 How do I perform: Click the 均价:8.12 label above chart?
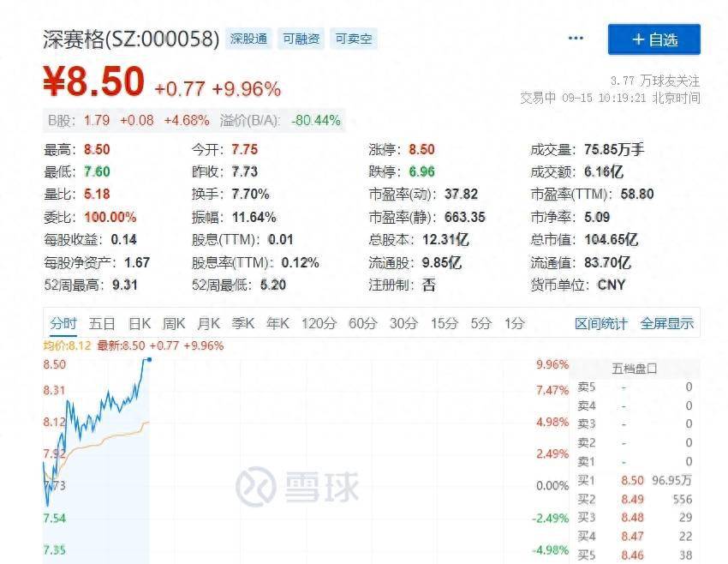67,345
